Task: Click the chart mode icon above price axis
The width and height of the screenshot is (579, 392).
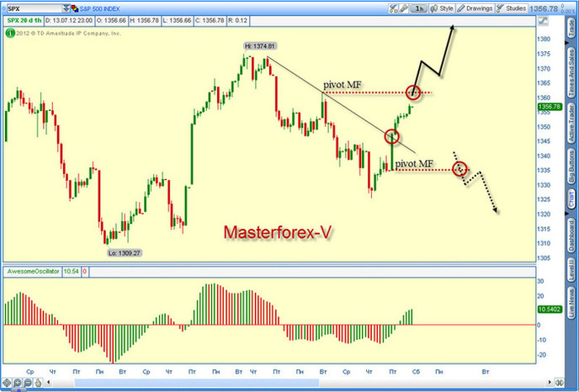Action: tap(544, 21)
